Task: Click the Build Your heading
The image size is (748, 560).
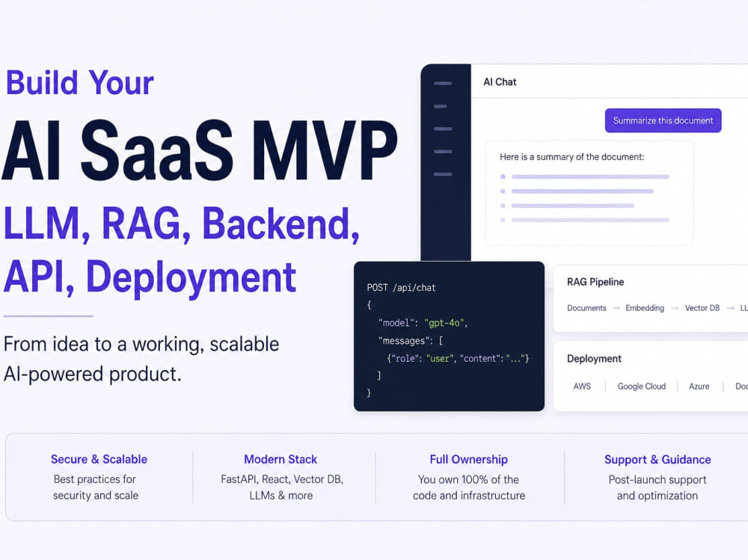Action: pos(80,82)
